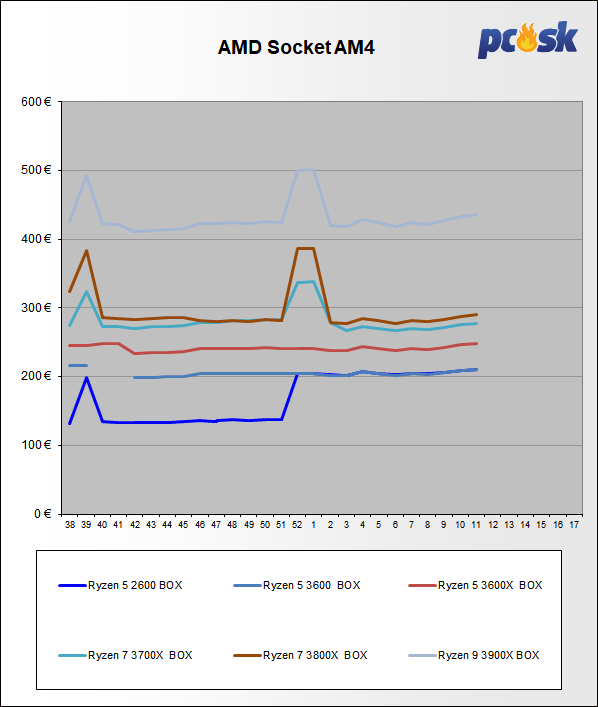Click week 8 on the x-axis
598x707 pixels.
point(428,525)
